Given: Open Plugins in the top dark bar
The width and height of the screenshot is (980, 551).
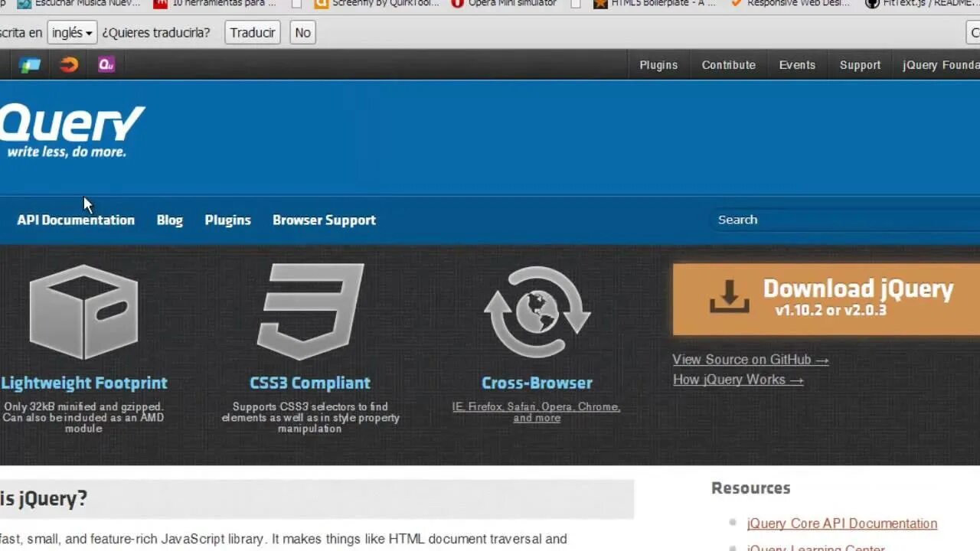Looking at the screenshot, I should pyautogui.click(x=658, y=65).
